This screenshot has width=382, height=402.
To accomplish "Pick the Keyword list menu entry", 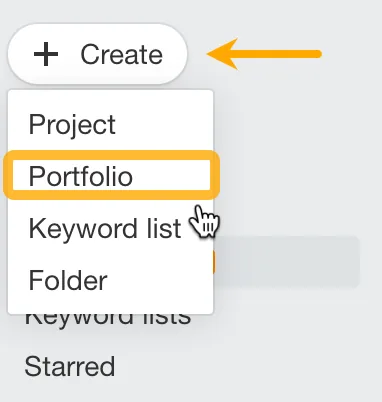I will coord(110,228).
